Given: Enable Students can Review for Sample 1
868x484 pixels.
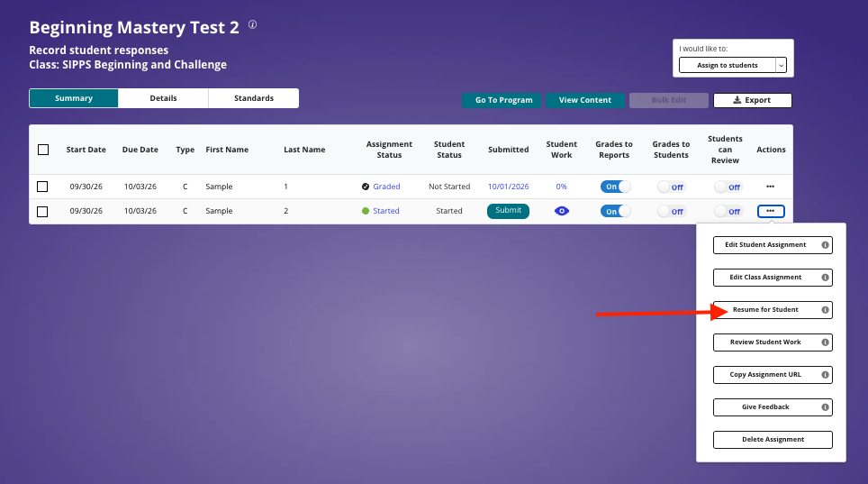Looking at the screenshot, I should [x=728, y=187].
